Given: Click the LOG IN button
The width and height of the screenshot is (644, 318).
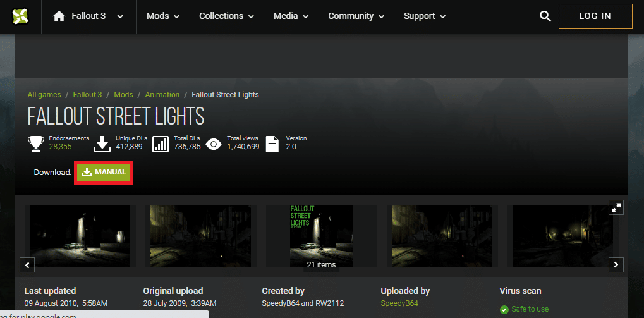Looking at the screenshot, I should coord(595,16).
